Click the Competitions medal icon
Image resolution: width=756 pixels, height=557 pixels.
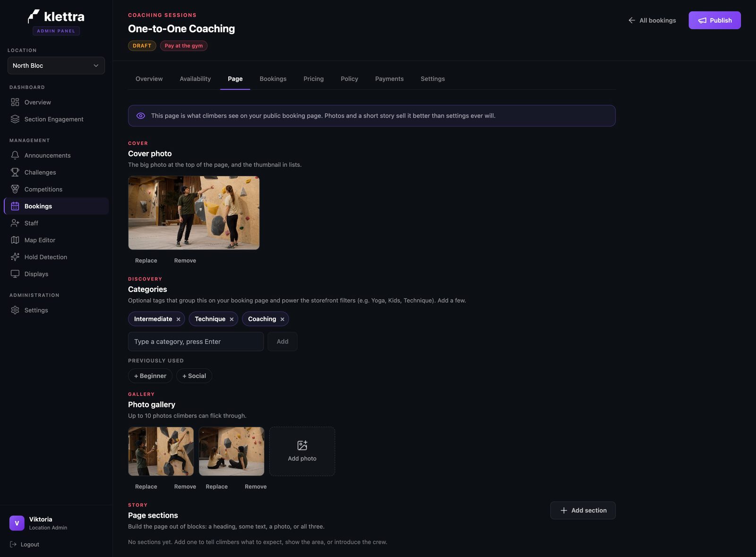pos(15,189)
